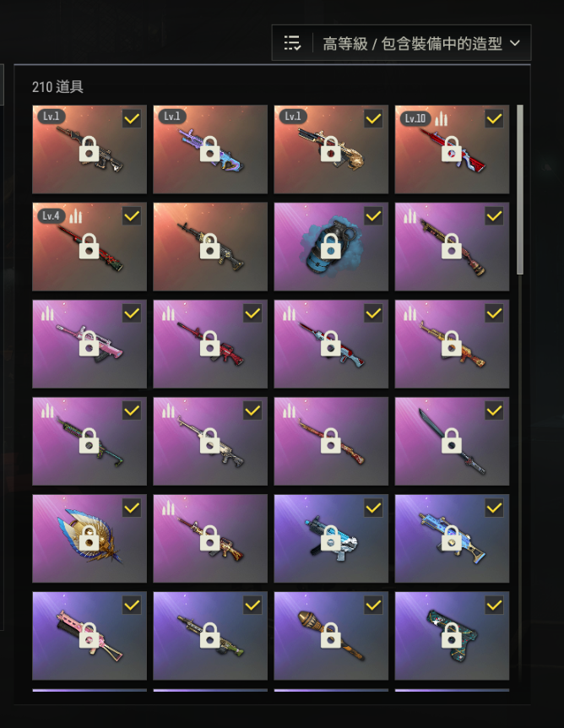The width and height of the screenshot is (564, 728).
Task: Uncheck the Lv.4 red sniper rifle checkbox
Action: 132,216
